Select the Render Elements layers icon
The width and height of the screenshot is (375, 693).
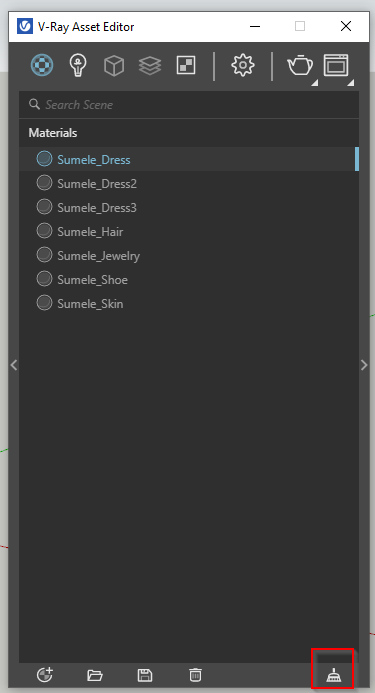pos(149,66)
